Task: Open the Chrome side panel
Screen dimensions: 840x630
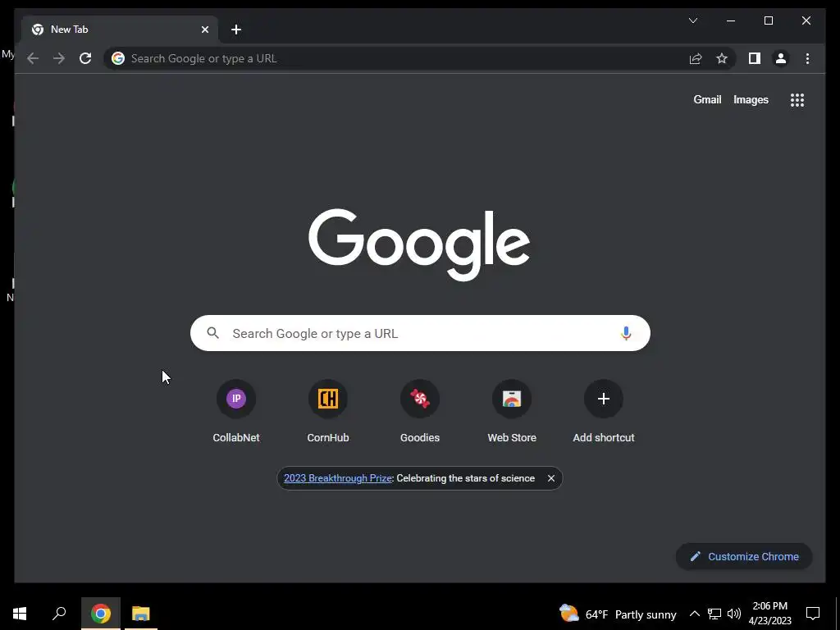Action: pyautogui.click(x=755, y=58)
